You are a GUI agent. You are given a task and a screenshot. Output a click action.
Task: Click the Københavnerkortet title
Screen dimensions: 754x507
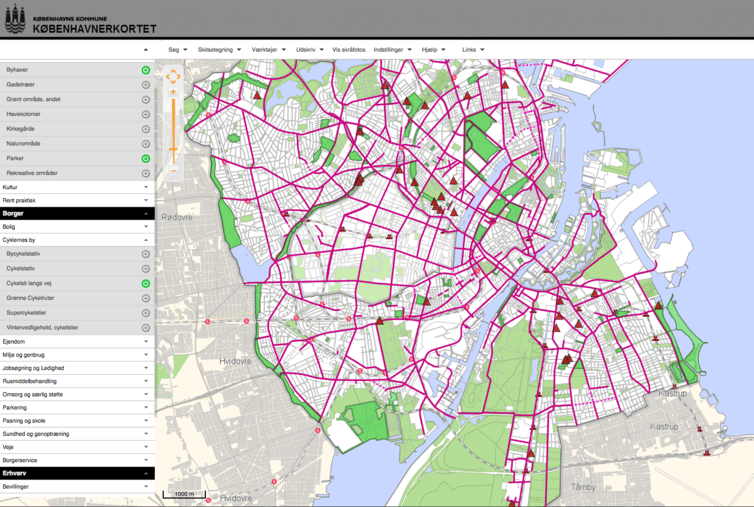95,29
